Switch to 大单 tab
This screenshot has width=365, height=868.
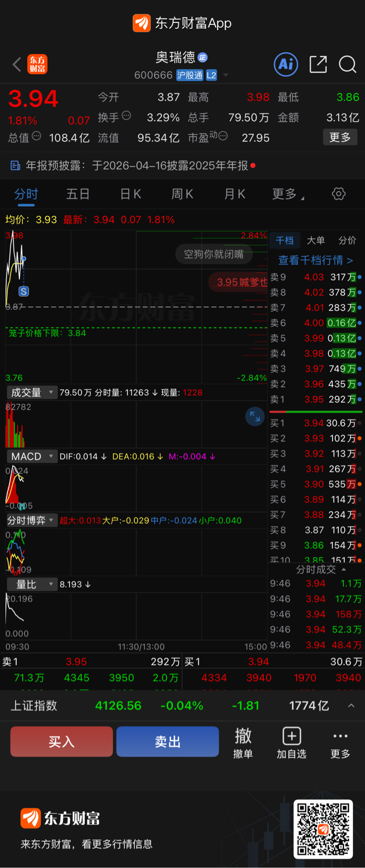[316, 241]
